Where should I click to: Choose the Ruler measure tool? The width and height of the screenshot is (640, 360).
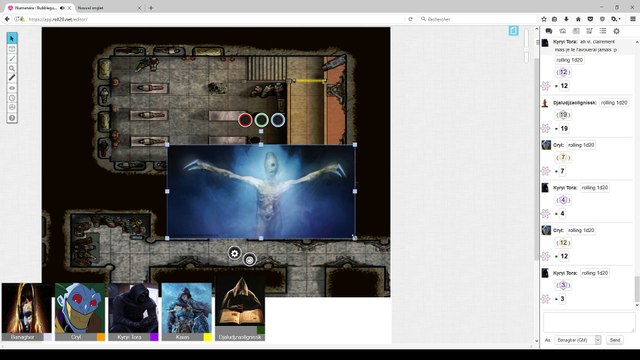(x=12, y=78)
